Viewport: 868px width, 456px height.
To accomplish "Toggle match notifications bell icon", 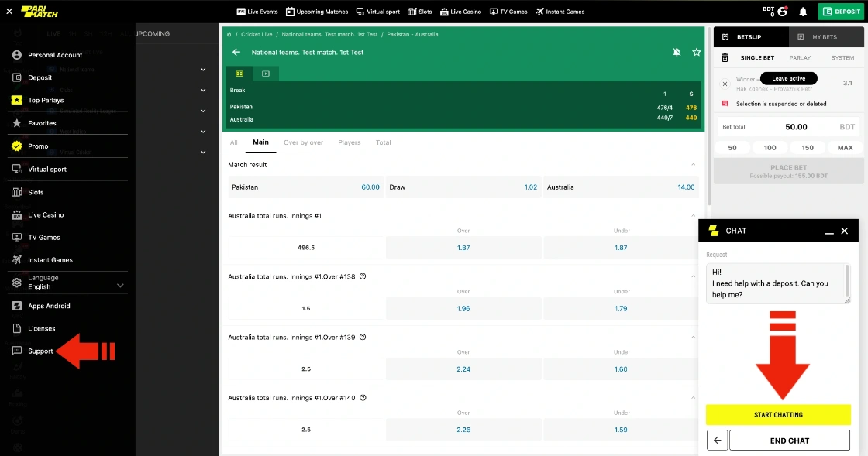I will pos(677,52).
